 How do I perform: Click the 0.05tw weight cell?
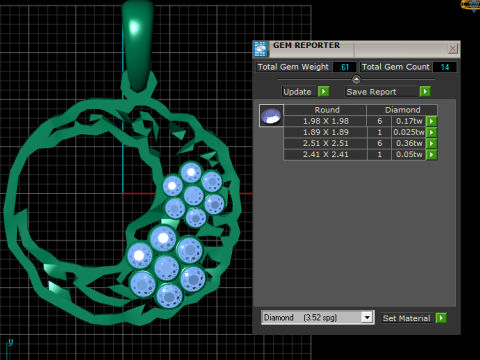tap(409, 155)
